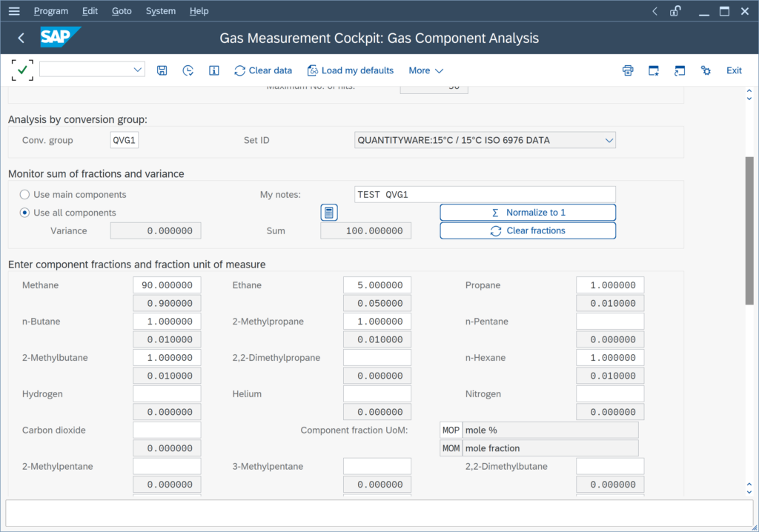This screenshot has width=759, height=532.
Task: Click the scroll up arrows at top of scrollbar
Action: pyautogui.click(x=749, y=94)
